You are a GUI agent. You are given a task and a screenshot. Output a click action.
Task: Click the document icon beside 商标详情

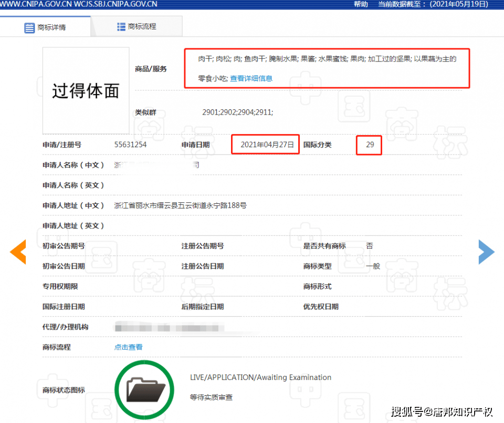(x=29, y=28)
